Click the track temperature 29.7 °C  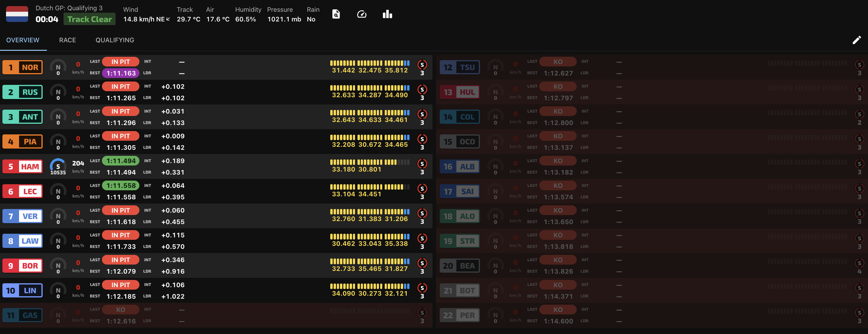point(189,19)
